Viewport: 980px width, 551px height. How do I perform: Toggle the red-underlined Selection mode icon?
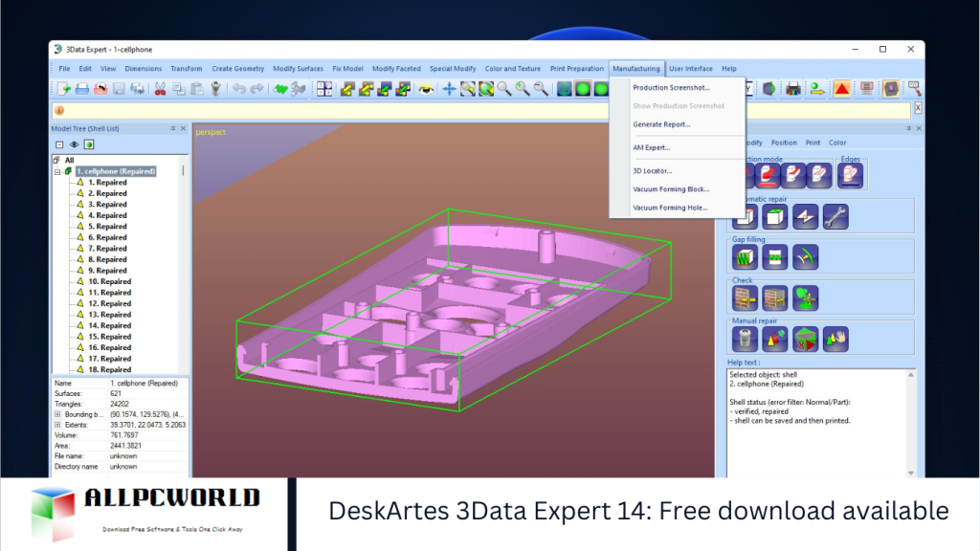tap(768, 176)
